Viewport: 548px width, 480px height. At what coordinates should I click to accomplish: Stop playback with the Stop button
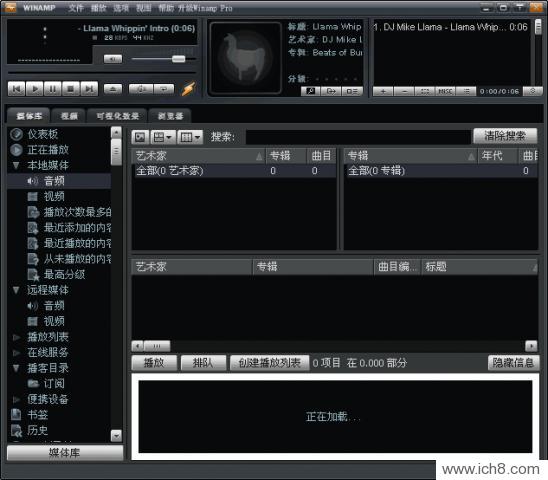(71, 89)
